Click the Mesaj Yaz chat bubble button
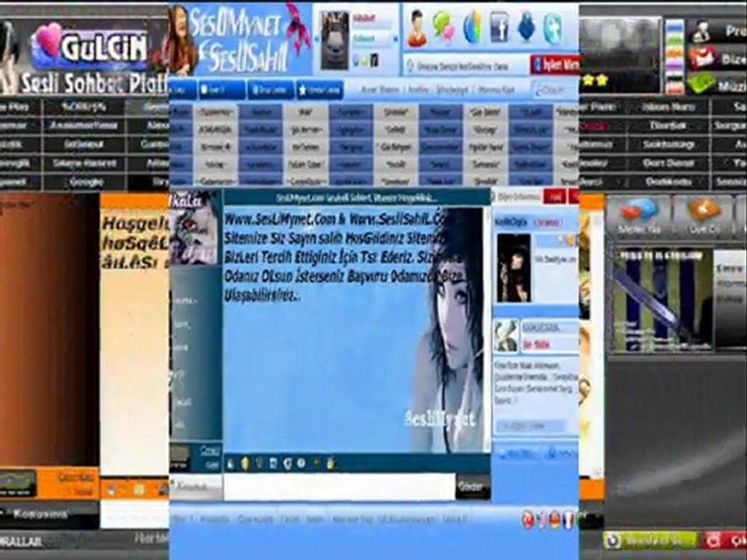747x560 pixels. (639, 215)
